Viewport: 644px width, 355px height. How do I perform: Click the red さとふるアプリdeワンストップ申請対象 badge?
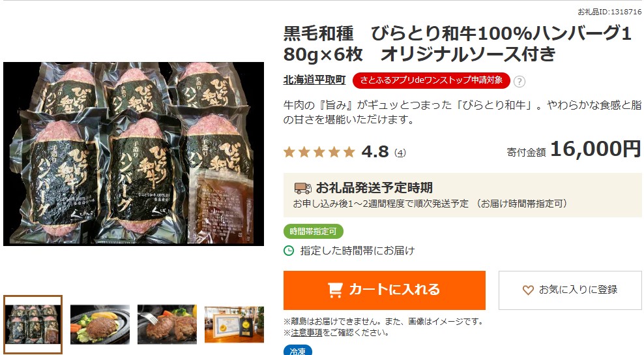tap(432, 81)
